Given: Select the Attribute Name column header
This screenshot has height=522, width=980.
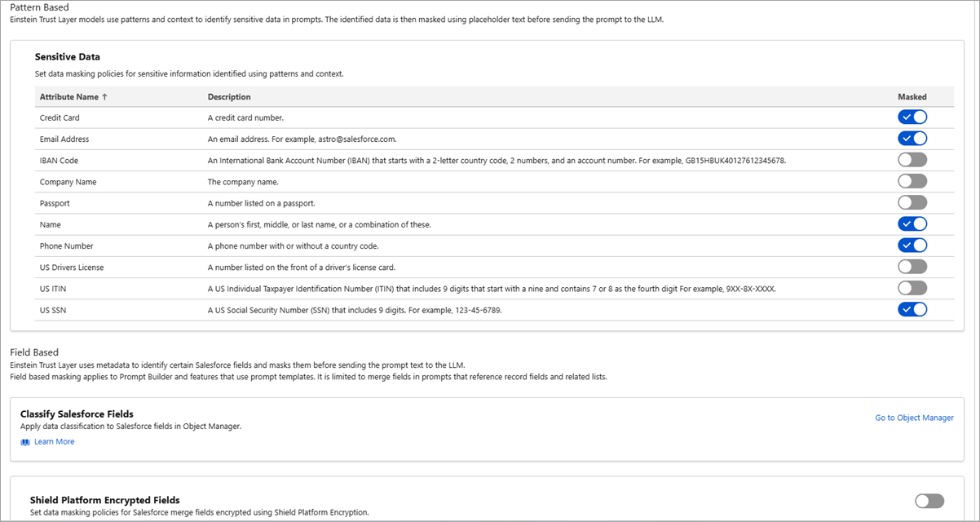Looking at the screenshot, I should [68, 97].
